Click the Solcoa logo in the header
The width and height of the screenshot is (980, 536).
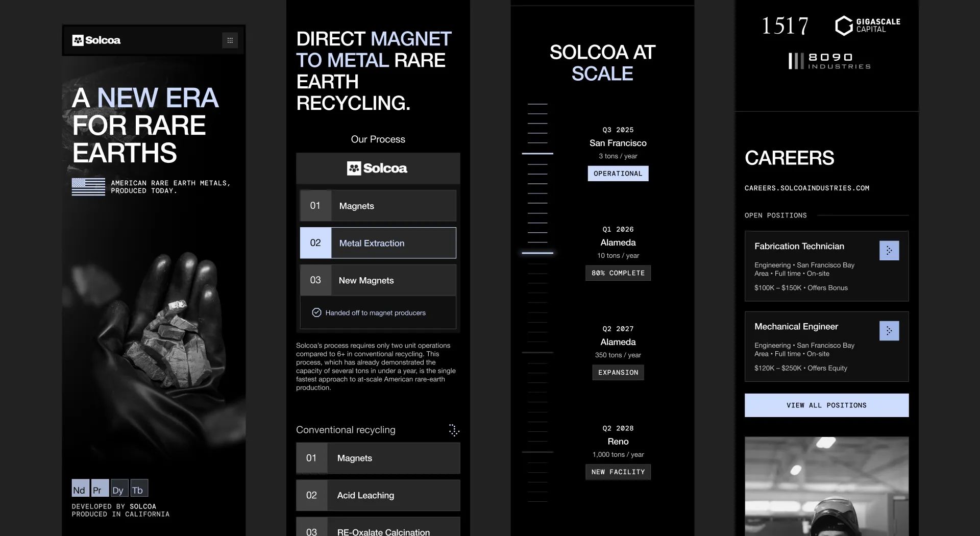pos(96,40)
